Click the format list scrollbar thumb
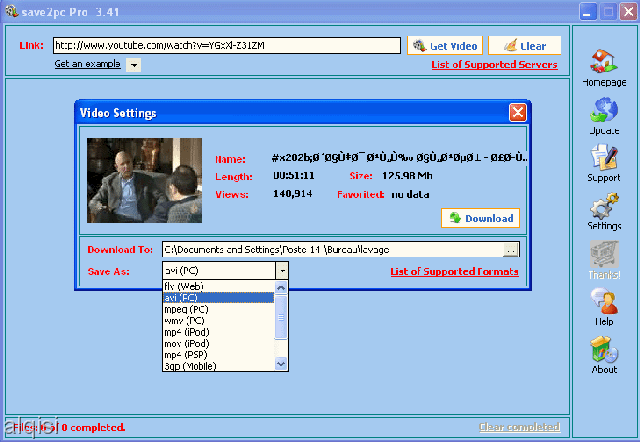The image size is (640, 442). tap(281, 317)
